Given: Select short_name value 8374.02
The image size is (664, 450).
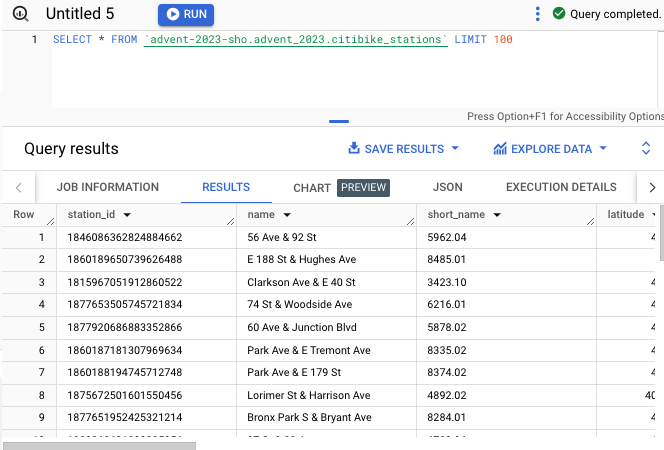Looking at the screenshot, I should [447, 373].
